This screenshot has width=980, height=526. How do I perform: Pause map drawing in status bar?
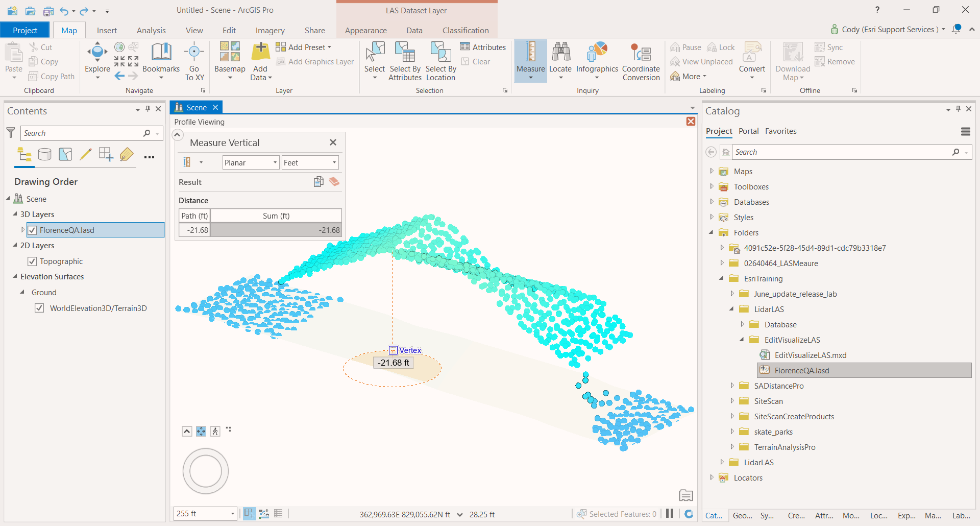click(670, 514)
